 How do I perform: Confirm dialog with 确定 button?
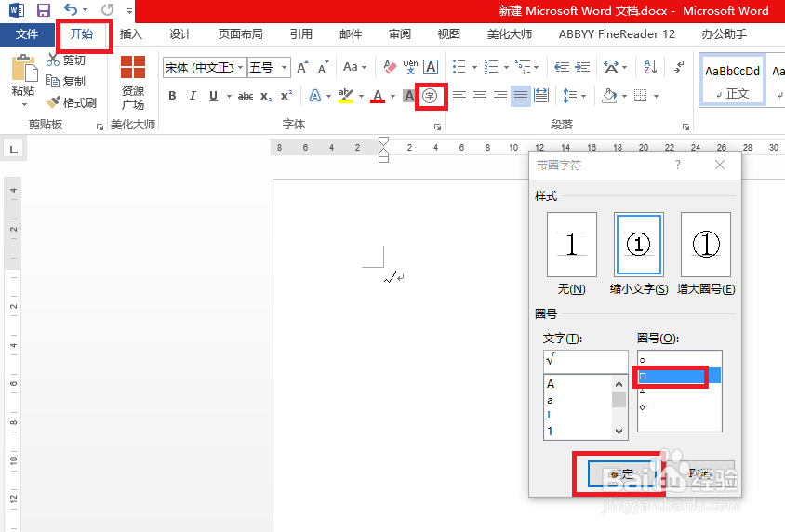click(621, 473)
